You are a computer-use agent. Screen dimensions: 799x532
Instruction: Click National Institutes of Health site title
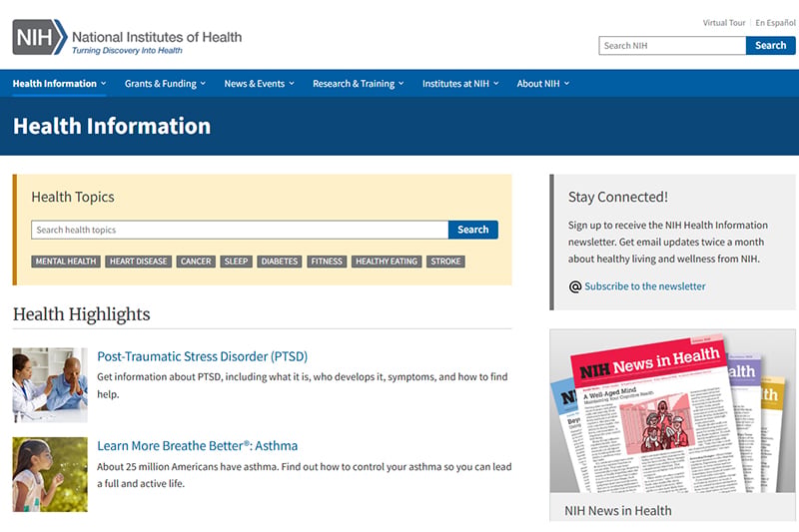pyautogui.click(x=157, y=37)
